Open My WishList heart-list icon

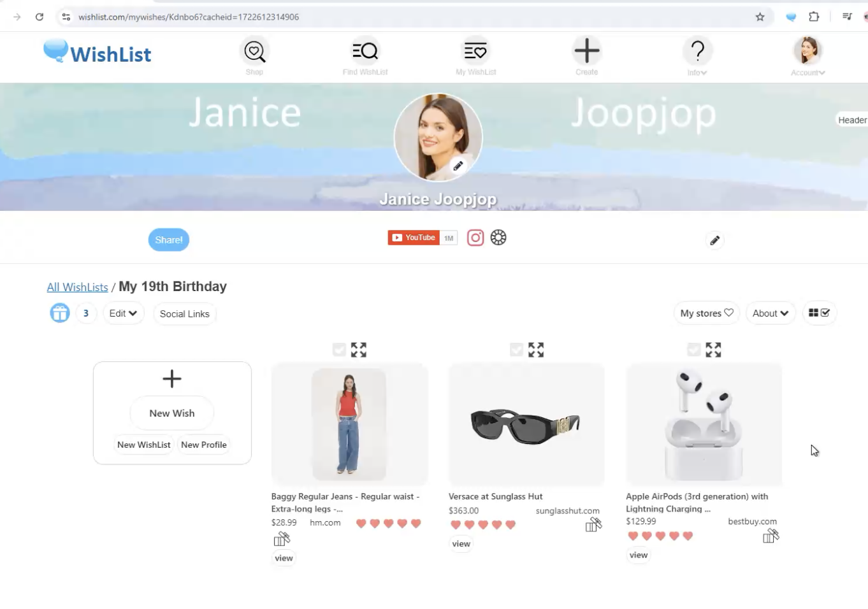pos(475,51)
